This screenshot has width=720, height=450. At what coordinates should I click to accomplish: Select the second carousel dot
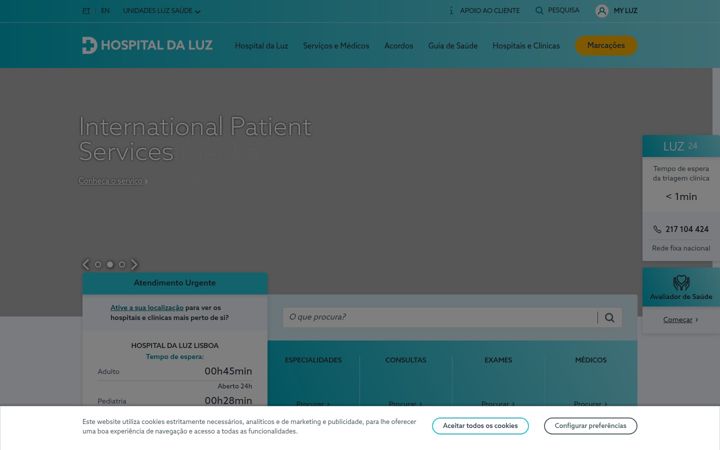[110, 264]
